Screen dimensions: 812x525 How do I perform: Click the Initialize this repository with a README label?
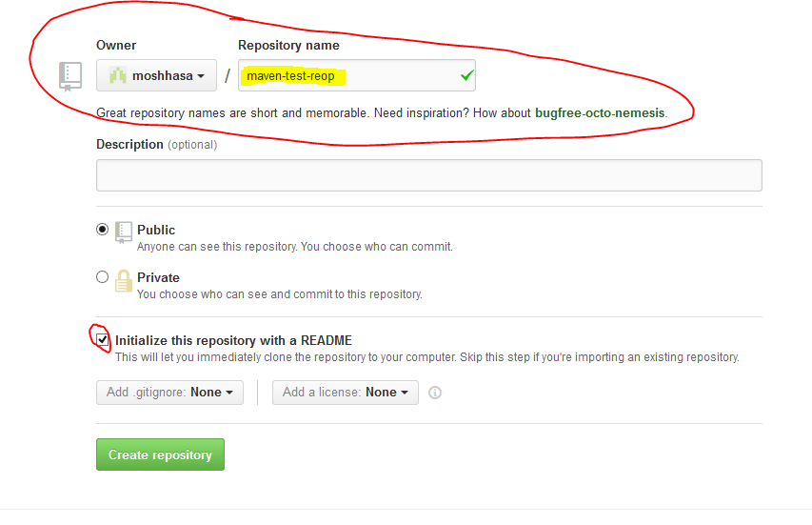pyautogui.click(x=233, y=340)
